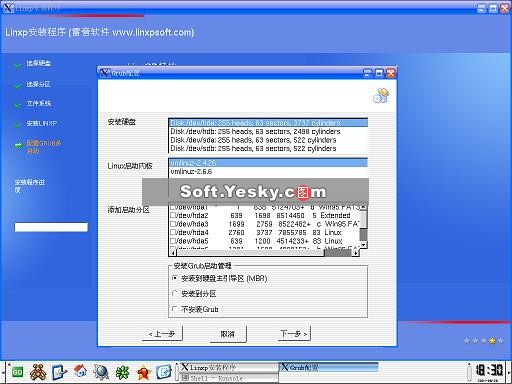512x384 pixels.
Task: Click the blue document icon in taskbar
Action: coord(164,372)
